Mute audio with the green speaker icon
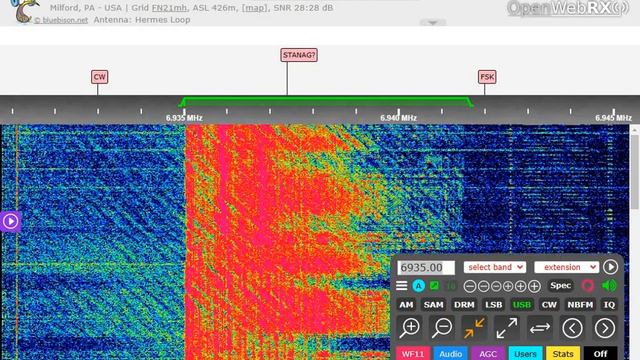Screen dimensions: 640x360 (609, 285)
